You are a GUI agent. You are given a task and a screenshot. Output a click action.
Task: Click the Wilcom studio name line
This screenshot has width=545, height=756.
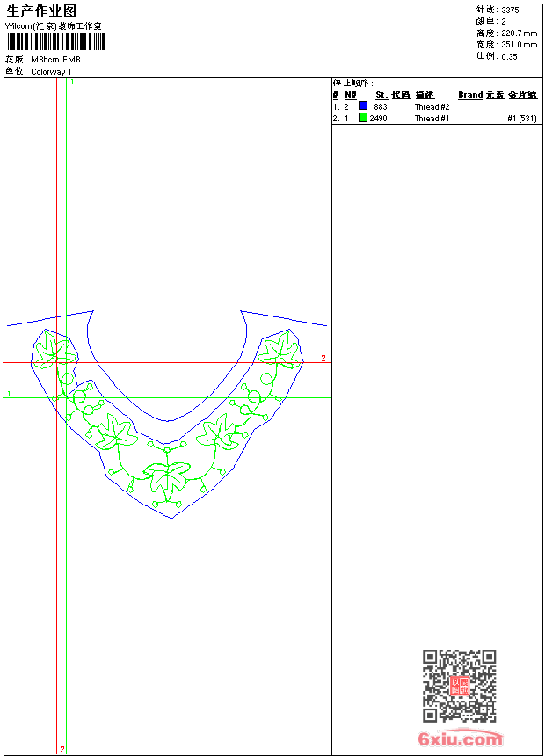[54, 26]
